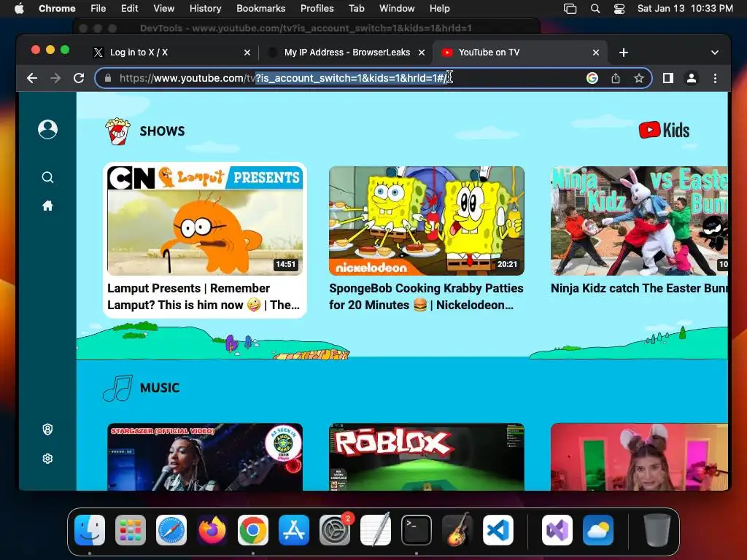Open settings gear in YouTube Kids sidebar
The width and height of the screenshot is (747, 560).
[47, 459]
